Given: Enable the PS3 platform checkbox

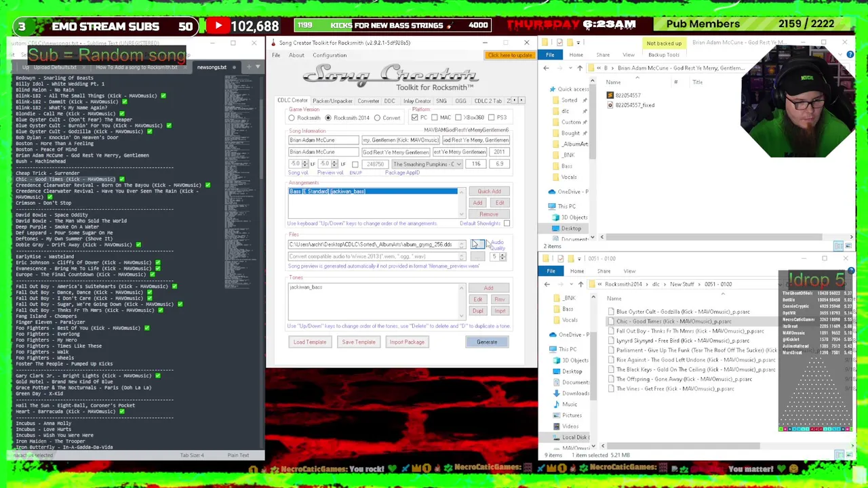Looking at the screenshot, I should pyautogui.click(x=492, y=118).
